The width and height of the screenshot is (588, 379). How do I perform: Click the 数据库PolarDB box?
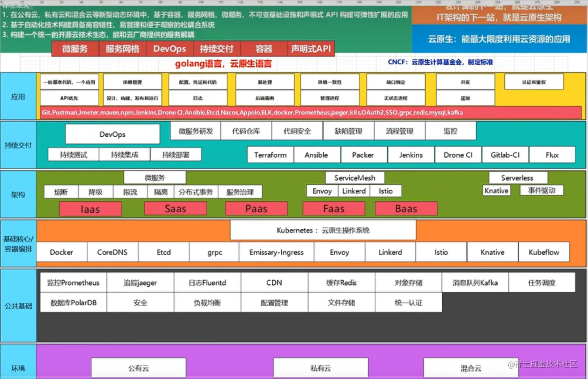point(73,303)
